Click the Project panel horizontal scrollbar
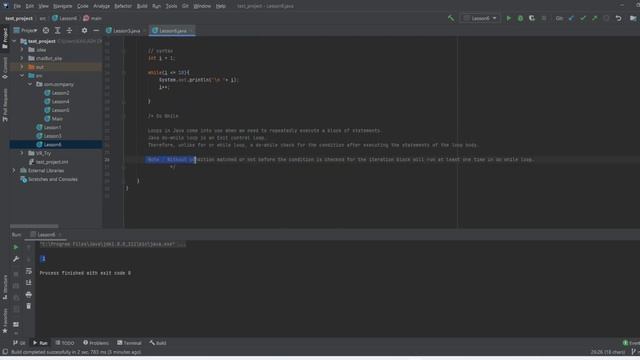This screenshot has width=640, height=360. (34, 226)
